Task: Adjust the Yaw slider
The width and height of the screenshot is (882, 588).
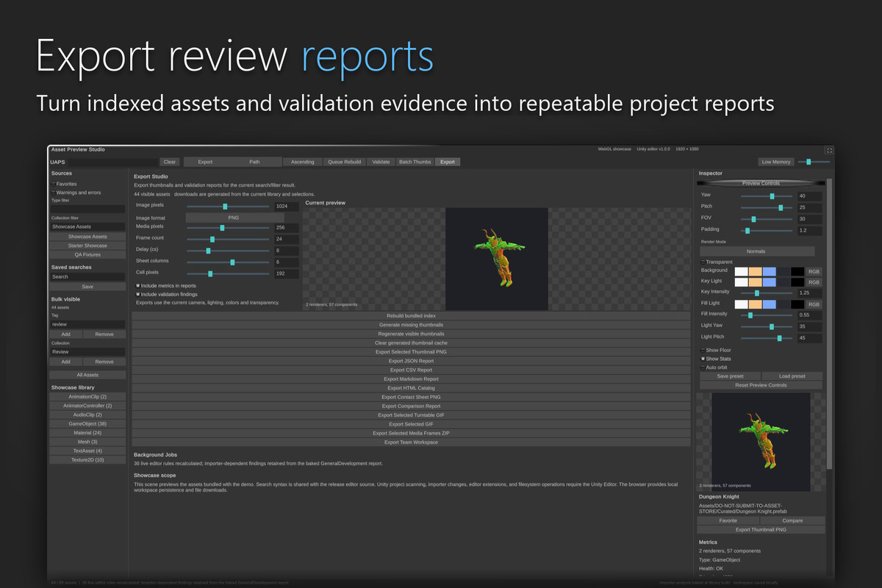Action: pos(767,196)
